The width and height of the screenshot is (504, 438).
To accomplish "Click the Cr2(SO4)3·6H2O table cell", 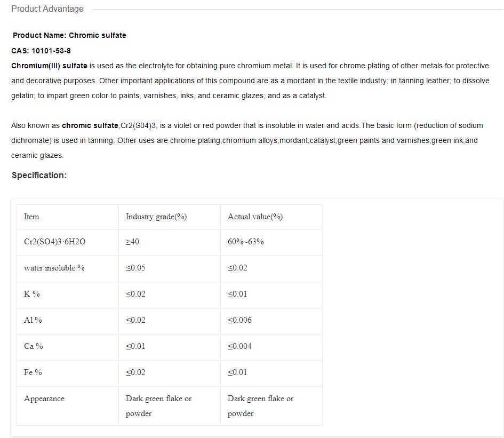I will (x=68, y=243).
